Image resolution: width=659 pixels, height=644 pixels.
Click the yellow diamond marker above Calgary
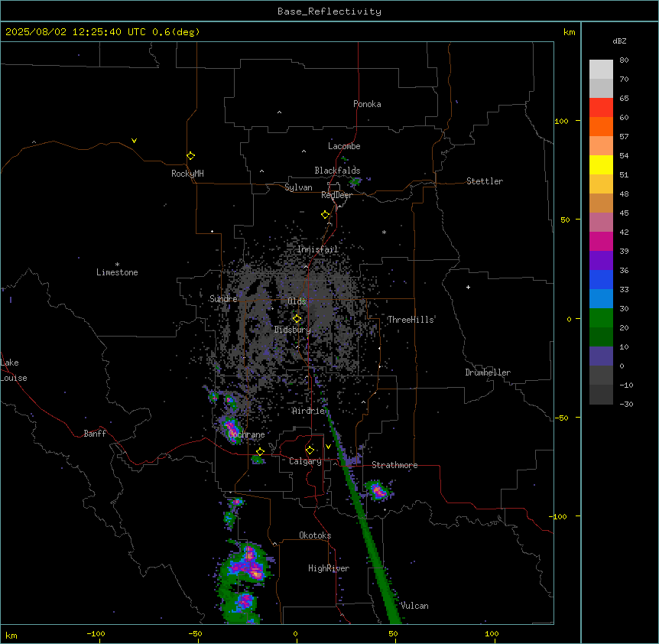pos(310,450)
